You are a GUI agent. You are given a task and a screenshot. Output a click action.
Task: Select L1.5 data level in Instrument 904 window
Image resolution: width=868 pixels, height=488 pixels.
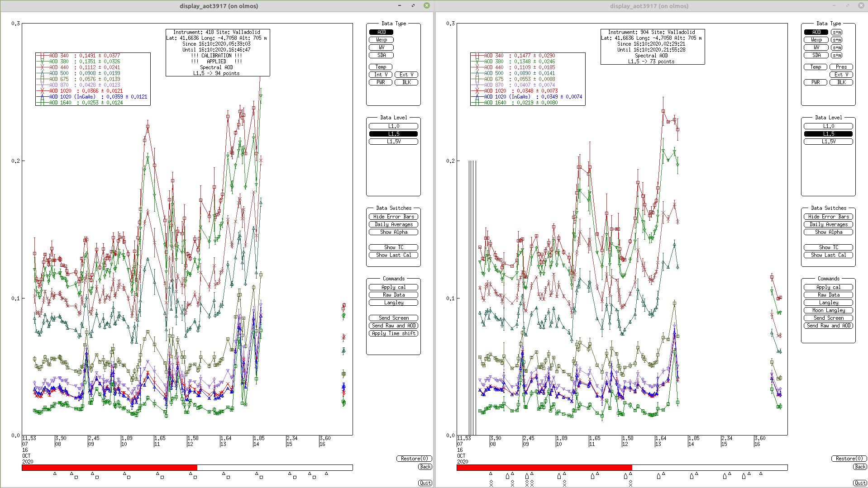[x=828, y=134]
